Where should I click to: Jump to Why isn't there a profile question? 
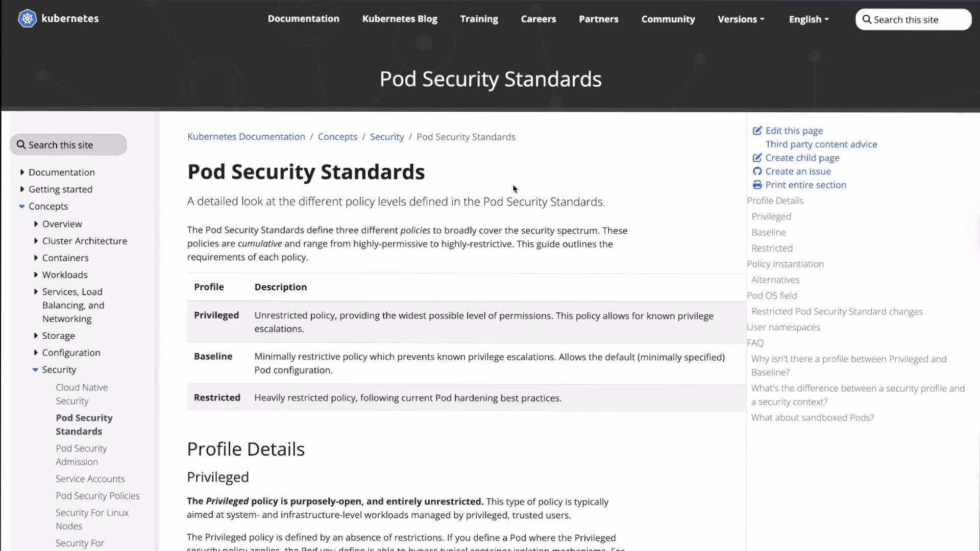coord(849,365)
